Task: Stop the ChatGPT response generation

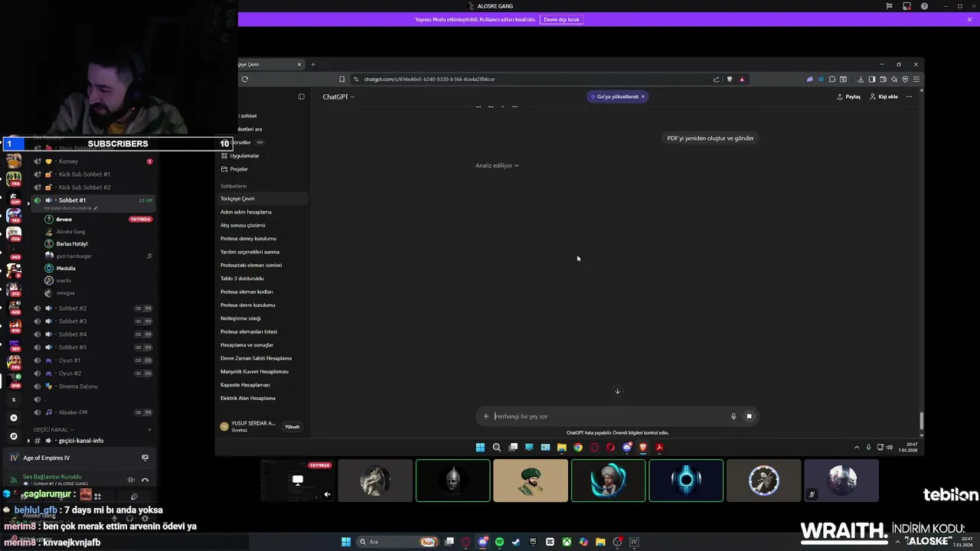Action: coord(749,416)
